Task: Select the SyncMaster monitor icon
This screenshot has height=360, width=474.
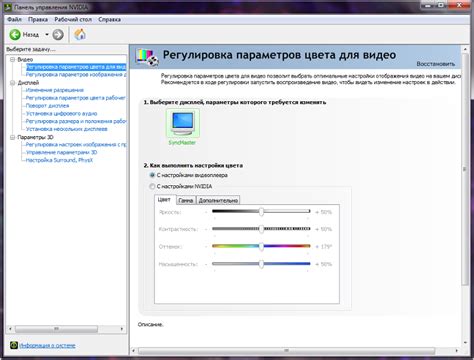Action: pyautogui.click(x=183, y=123)
